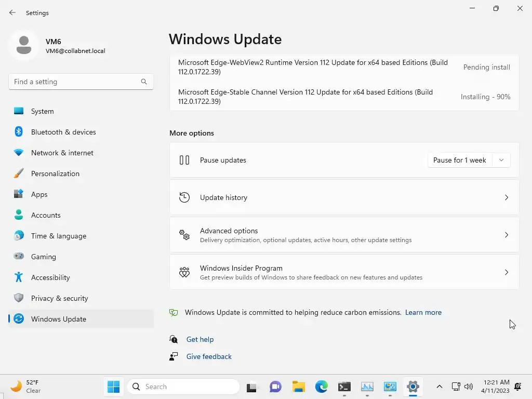
Task: Select the Time & language globe icon
Action: [19, 235]
